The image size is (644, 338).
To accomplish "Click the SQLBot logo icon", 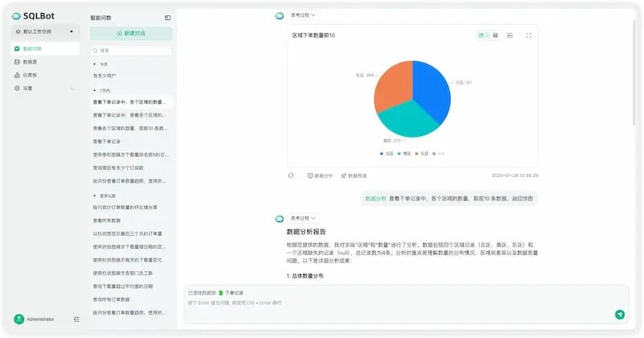I will point(16,16).
